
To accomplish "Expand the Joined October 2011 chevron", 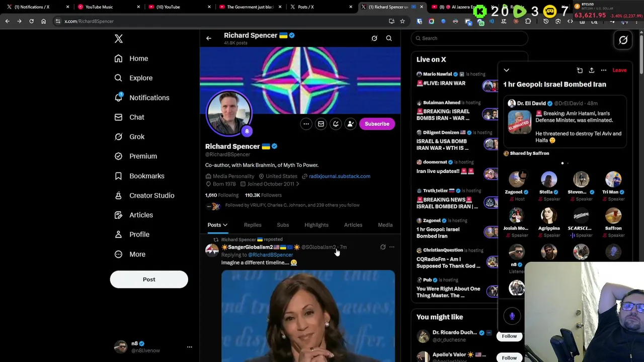I will click(x=297, y=184).
